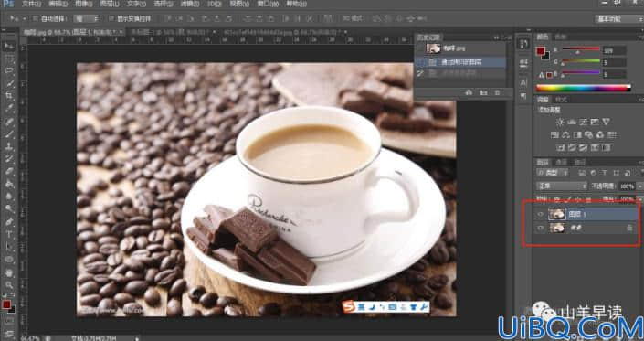Image resolution: width=644 pixels, height=341 pixels.
Task: Create new document from current state in History
Action: click(469, 93)
